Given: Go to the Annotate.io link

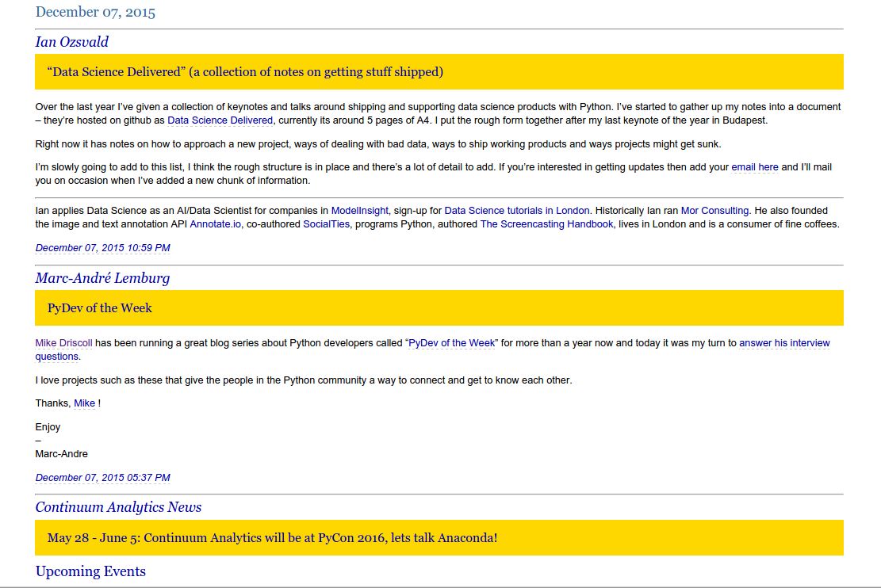Looking at the screenshot, I should pyautogui.click(x=215, y=224).
